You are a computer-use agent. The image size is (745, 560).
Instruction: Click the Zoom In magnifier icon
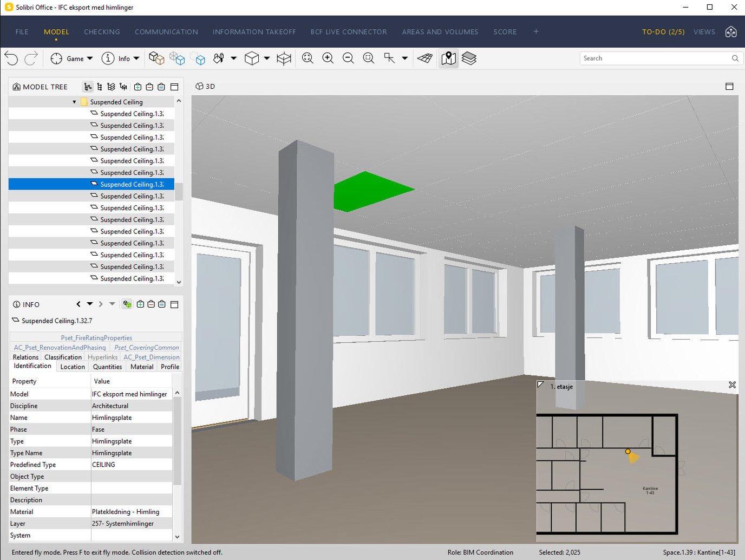click(328, 58)
